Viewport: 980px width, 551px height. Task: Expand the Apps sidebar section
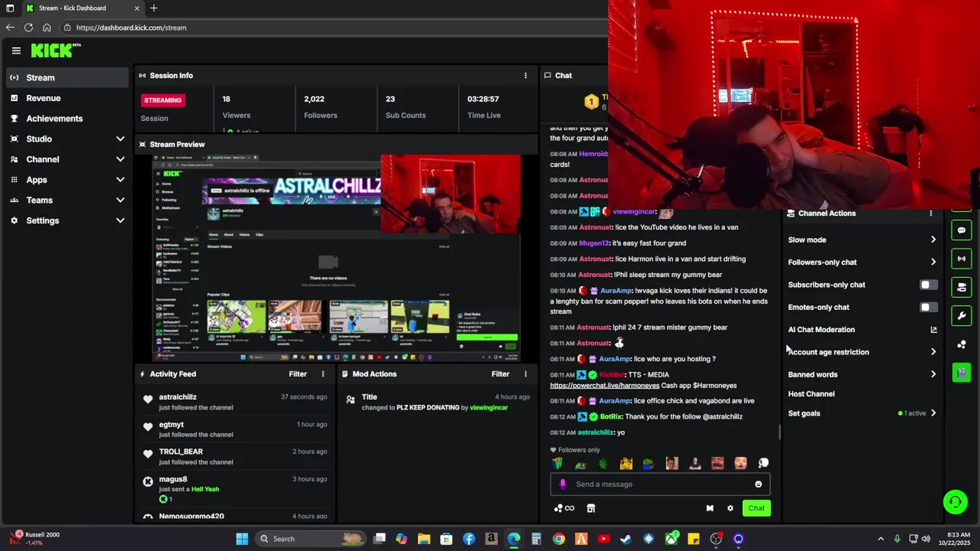[120, 180]
